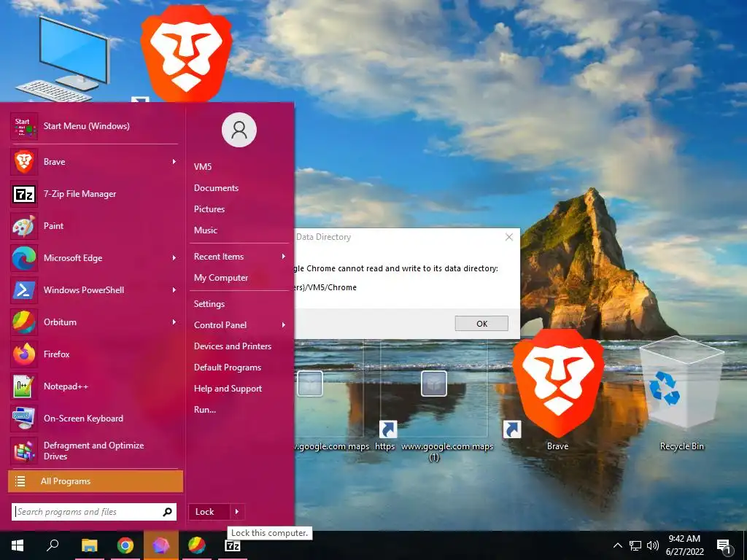
Task: Open Defragment and Optimize Drives icon
Action: [24, 451]
